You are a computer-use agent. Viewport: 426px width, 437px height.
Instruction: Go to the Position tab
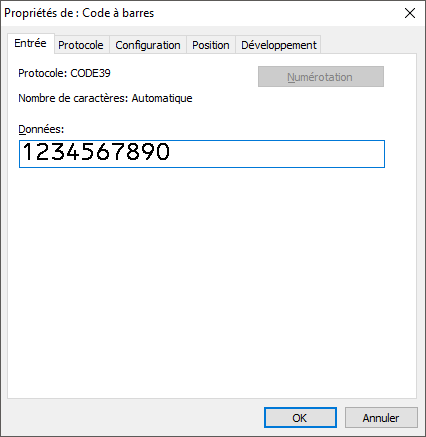click(x=211, y=45)
